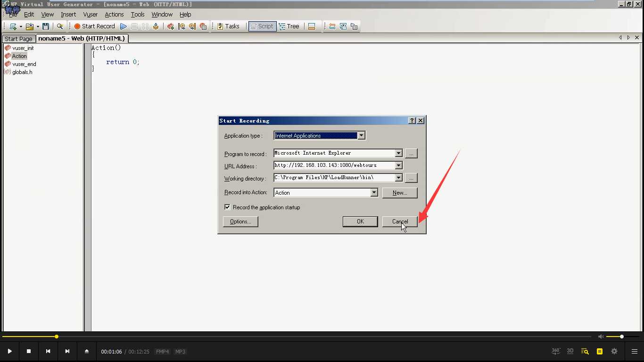Confirm Start Recording with OK
This screenshot has height=362, width=644.
click(x=360, y=222)
